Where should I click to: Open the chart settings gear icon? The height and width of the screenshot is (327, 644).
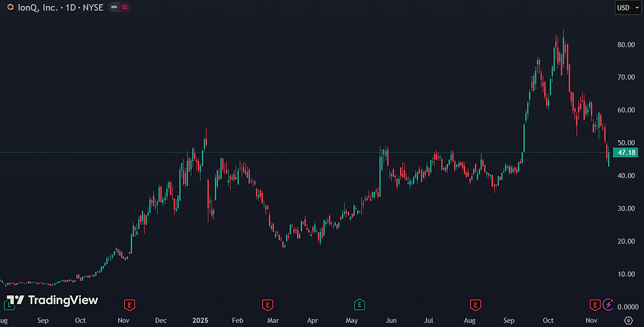click(628, 320)
